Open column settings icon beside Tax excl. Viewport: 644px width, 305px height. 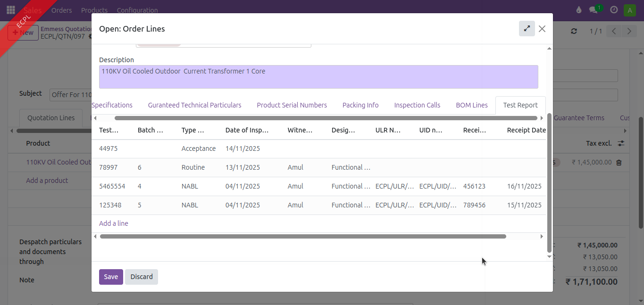[621, 143]
